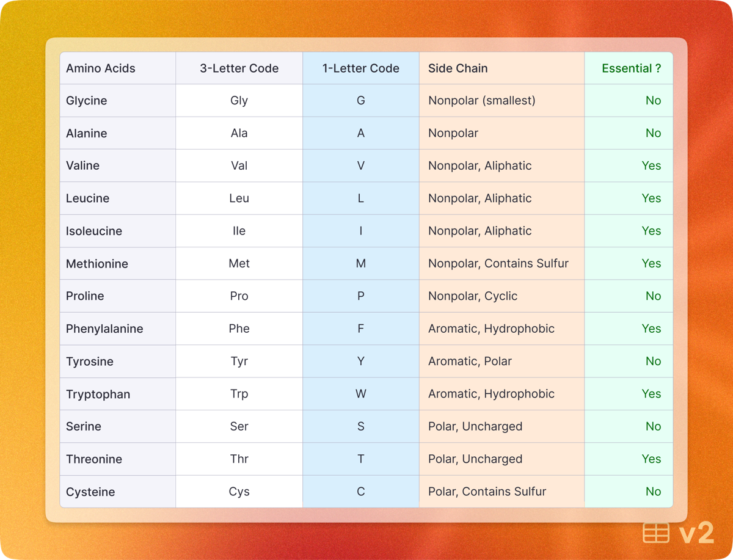733x560 pixels.
Task: Select the Aromatic, Polar cell for Tyrosine
Action: (502, 362)
